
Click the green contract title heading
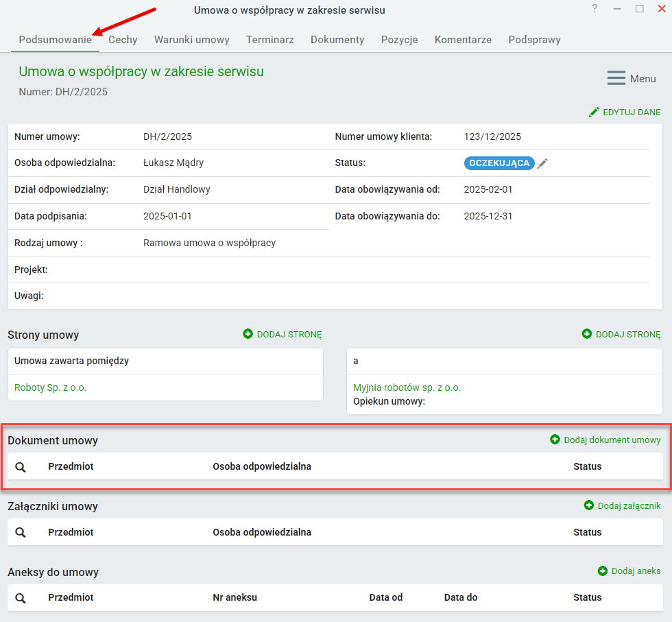(141, 71)
